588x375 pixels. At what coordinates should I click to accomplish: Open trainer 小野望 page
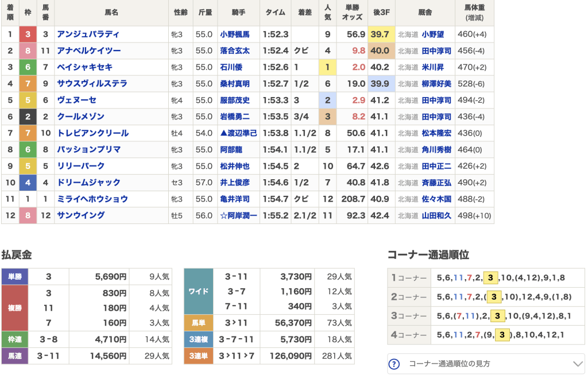433,34
